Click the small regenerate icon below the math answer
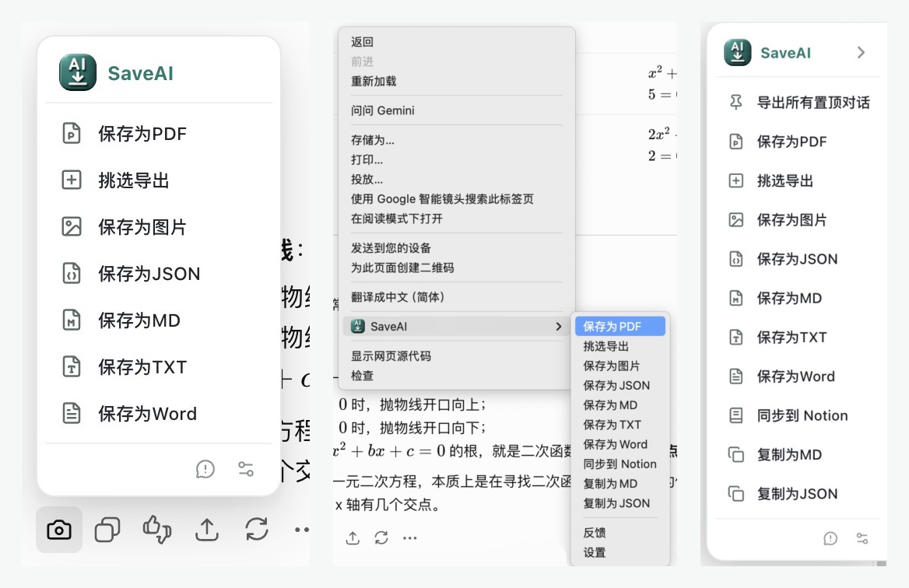 pyautogui.click(x=381, y=538)
